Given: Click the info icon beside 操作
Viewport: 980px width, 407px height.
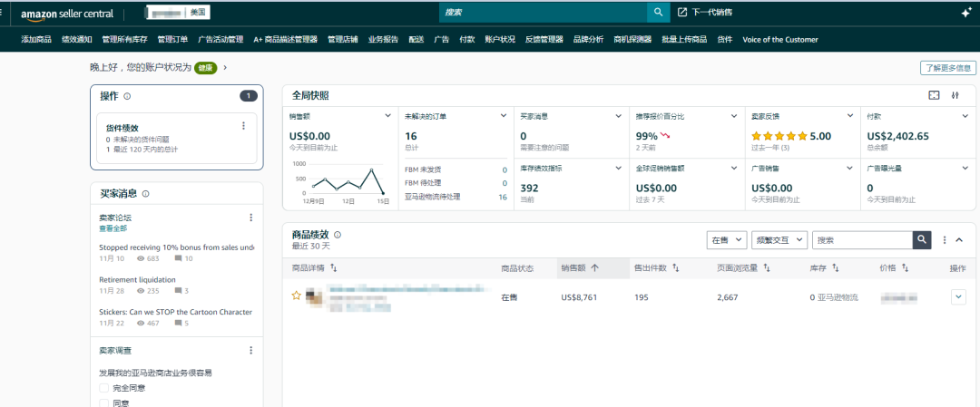Looking at the screenshot, I should [127, 96].
